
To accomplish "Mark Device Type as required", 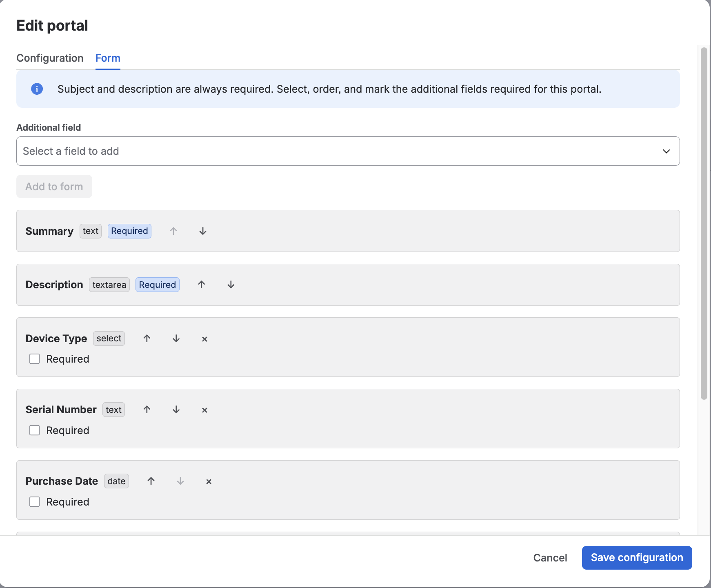I will (35, 359).
